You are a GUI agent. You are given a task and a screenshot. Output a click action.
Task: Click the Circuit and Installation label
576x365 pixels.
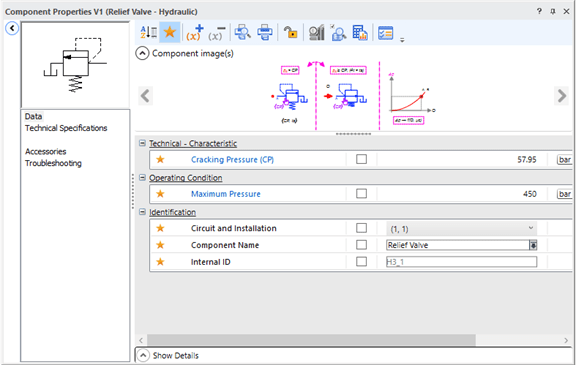point(234,228)
